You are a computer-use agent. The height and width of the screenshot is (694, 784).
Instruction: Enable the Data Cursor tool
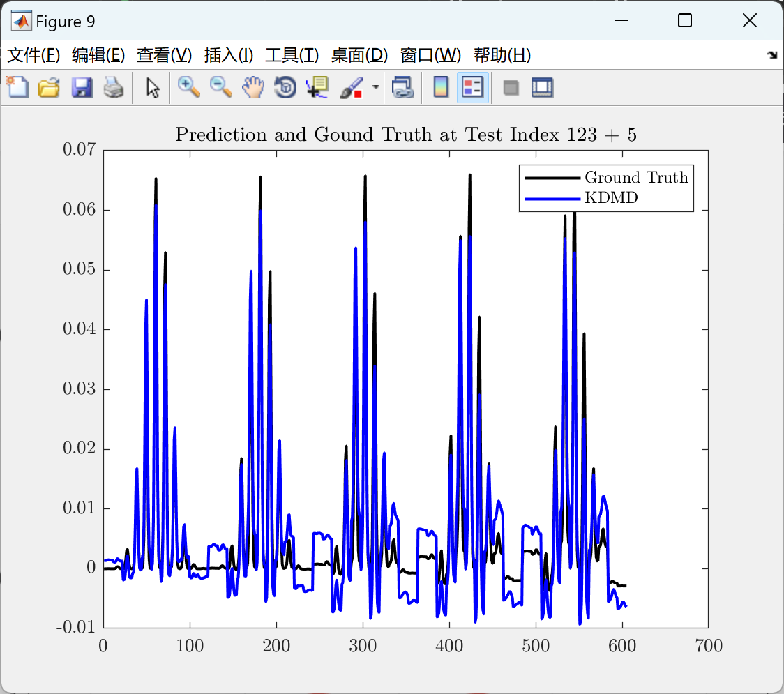pos(317,87)
